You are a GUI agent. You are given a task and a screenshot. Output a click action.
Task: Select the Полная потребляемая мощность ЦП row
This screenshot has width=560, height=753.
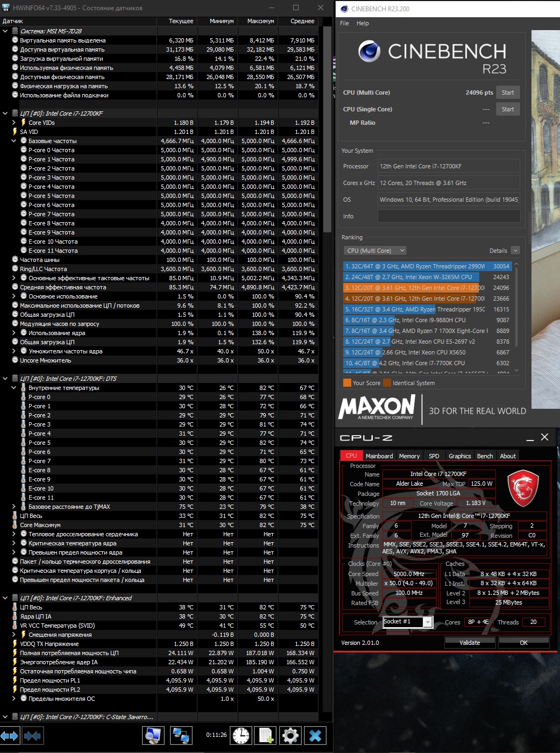[x=159, y=653]
